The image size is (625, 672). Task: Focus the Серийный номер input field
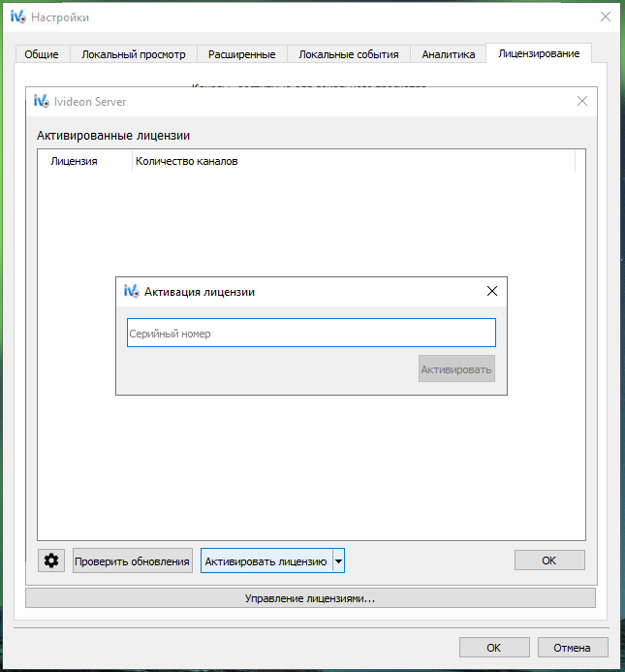pos(311,333)
